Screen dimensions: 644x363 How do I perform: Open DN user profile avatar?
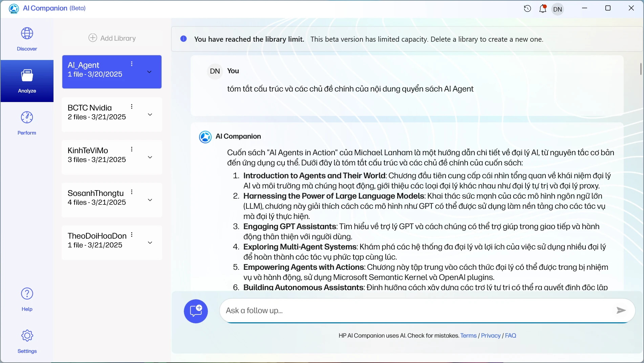coord(558,9)
